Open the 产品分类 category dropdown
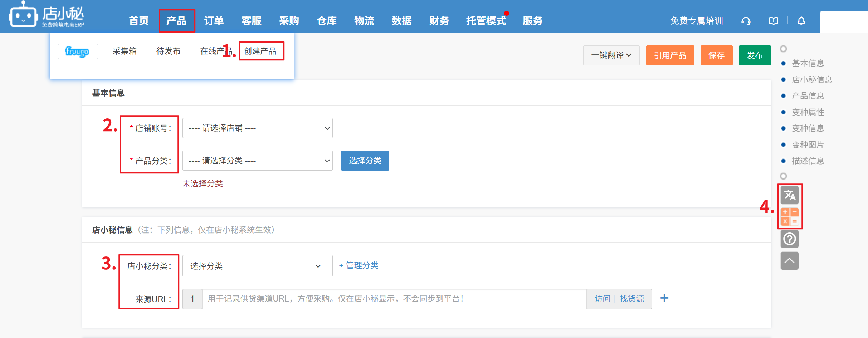The image size is (868, 338). pyautogui.click(x=257, y=161)
